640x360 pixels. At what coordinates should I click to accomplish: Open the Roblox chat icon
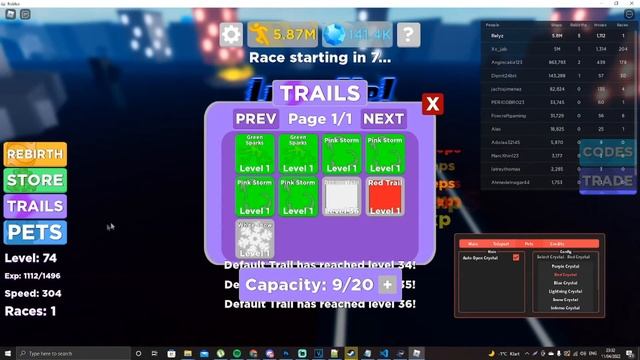pos(25,14)
